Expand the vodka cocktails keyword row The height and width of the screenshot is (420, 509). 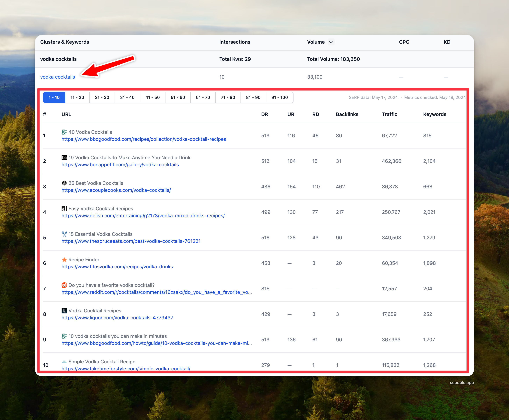tap(58, 77)
